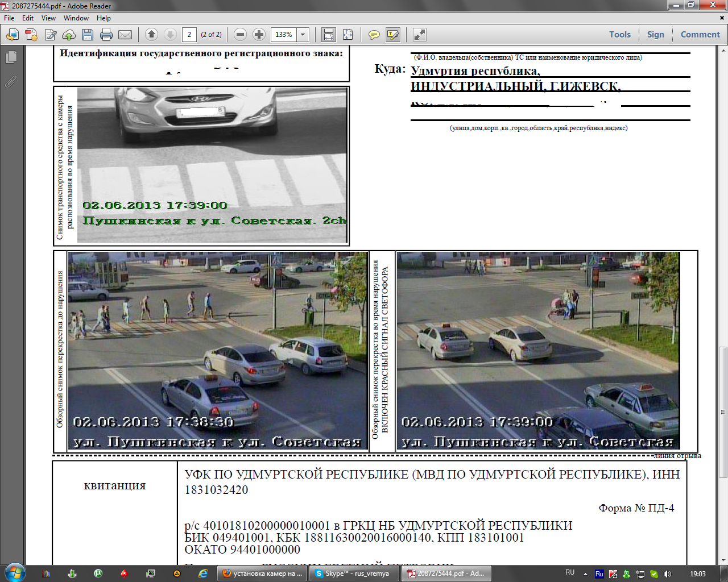Open the Window menu
Viewport: 728px width, 582px height.
point(76,18)
